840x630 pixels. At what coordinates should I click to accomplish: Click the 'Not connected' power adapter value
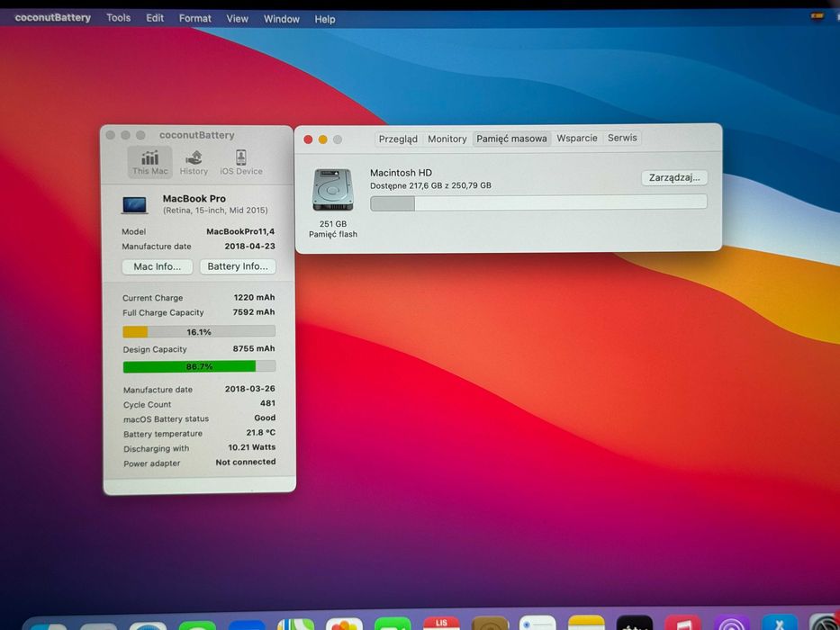pyautogui.click(x=246, y=462)
